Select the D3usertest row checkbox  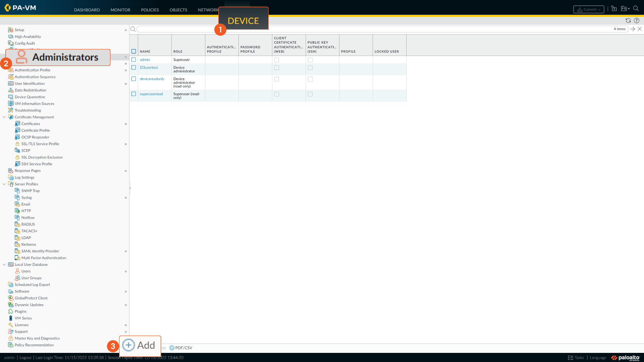(134, 68)
